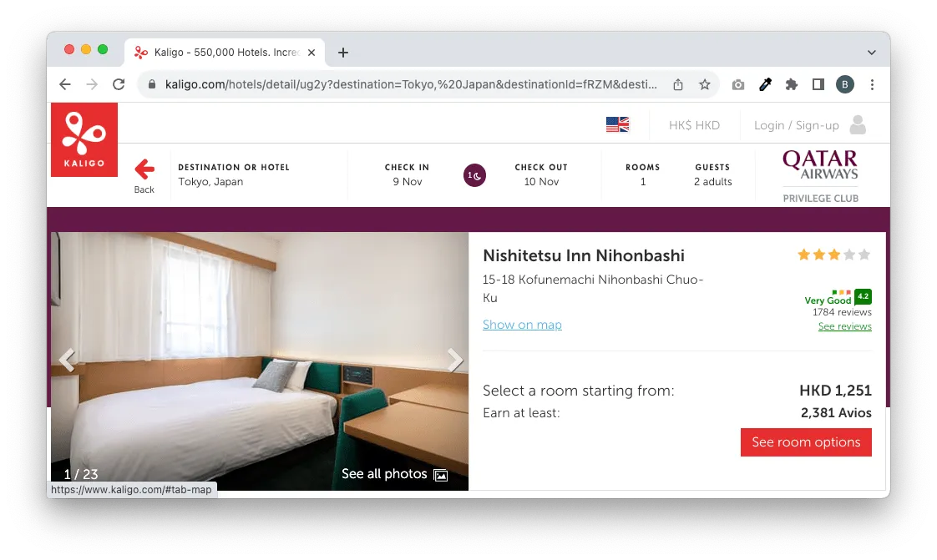Image resolution: width=937 pixels, height=560 pixels.
Task: Open the extensions puzzle icon
Action: pos(791,85)
